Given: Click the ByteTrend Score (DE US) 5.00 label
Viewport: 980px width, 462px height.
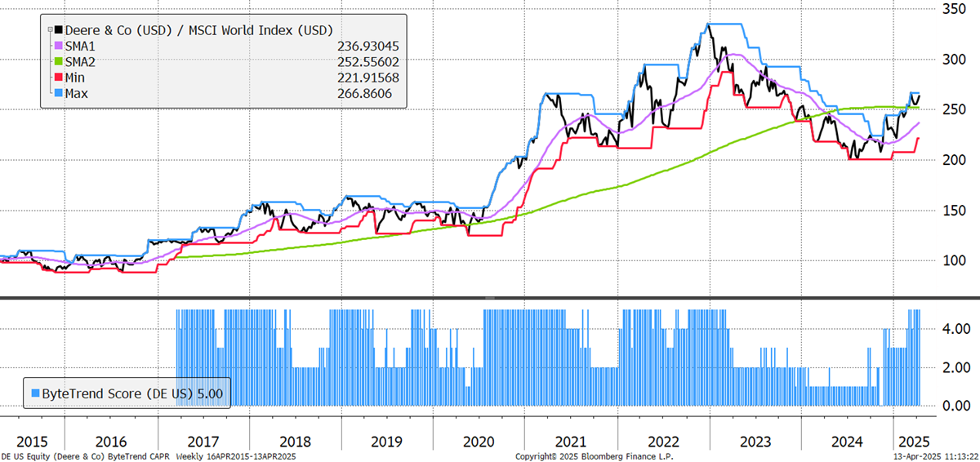Looking at the screenshot, I should (x=134, y=393).
